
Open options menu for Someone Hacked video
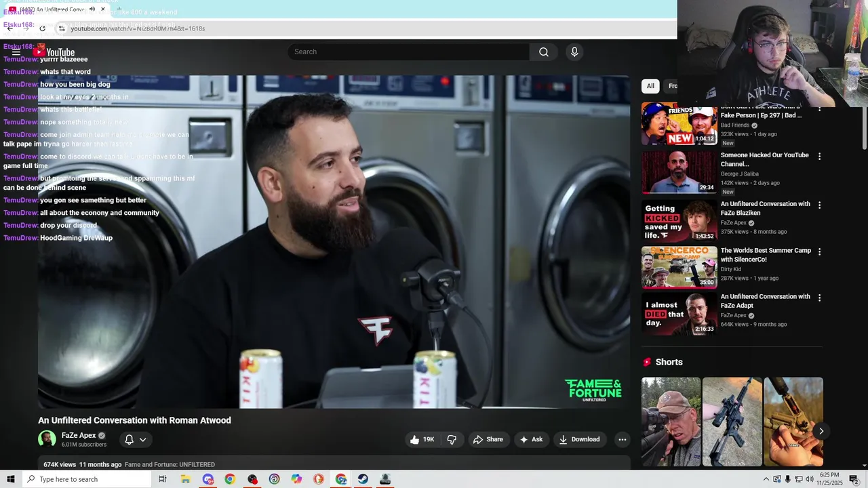[819, 157]
